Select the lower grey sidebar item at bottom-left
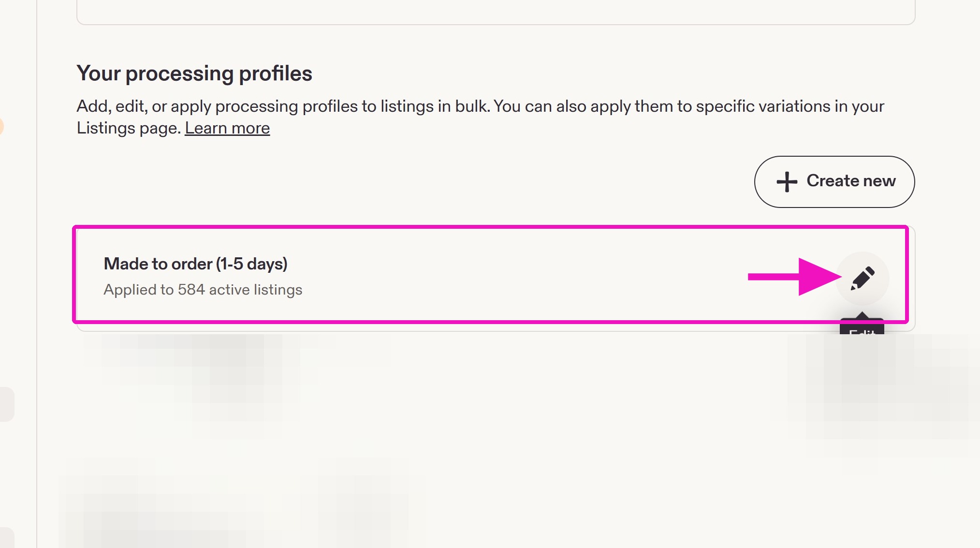 coord(6,537)
